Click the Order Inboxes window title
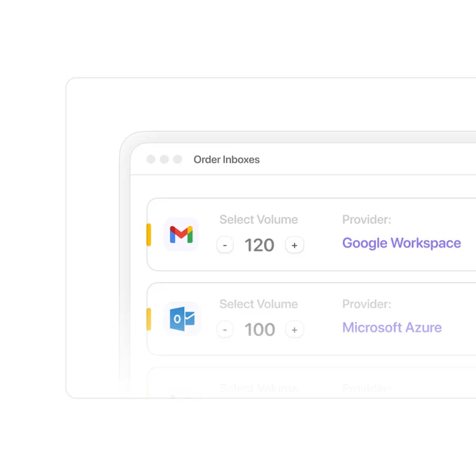 click(227, 160)
